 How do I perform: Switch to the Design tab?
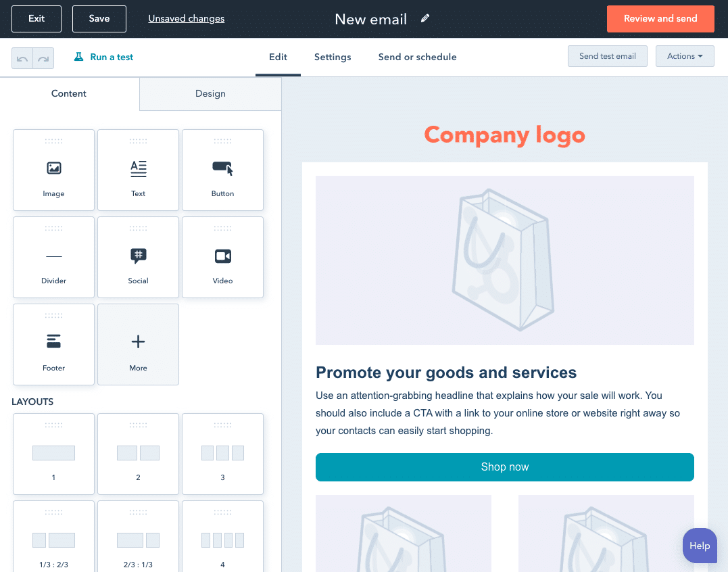coord(210,94)
